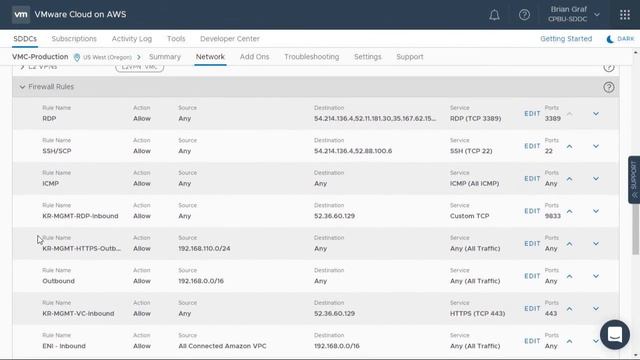Move the ICMP rule up

coord(569,179)
